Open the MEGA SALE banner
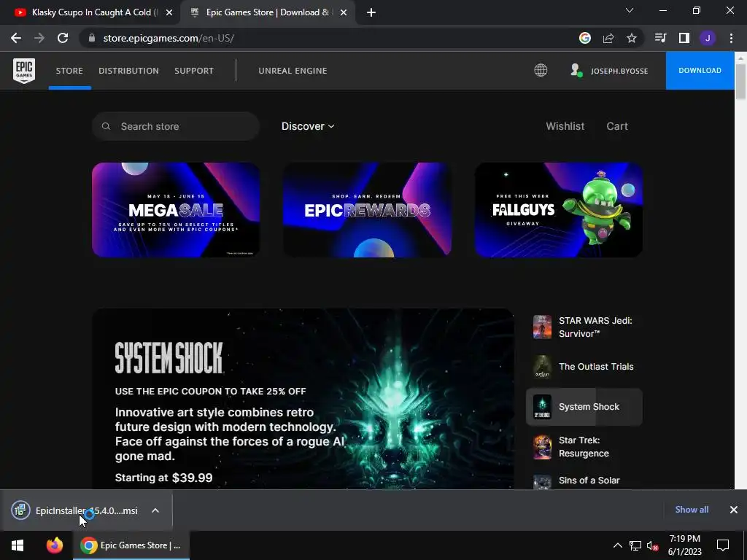 [x=176, y=210]
